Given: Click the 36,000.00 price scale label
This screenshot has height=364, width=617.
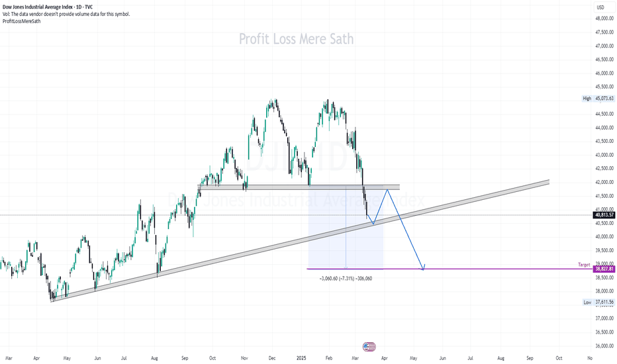Looking at the screenshot, I should (x=604, y=346).
